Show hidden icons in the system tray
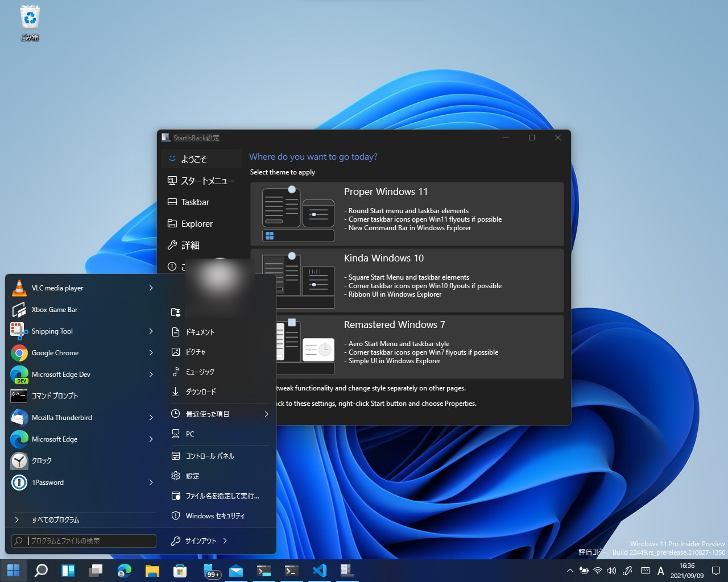 [x=570, y=571]
